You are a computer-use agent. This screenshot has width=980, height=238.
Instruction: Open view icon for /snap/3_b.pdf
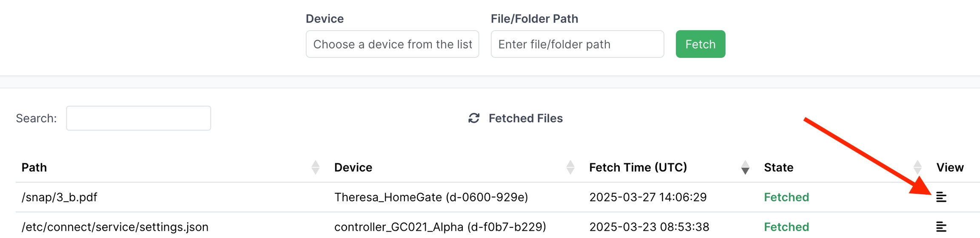[x=941, y=197]
